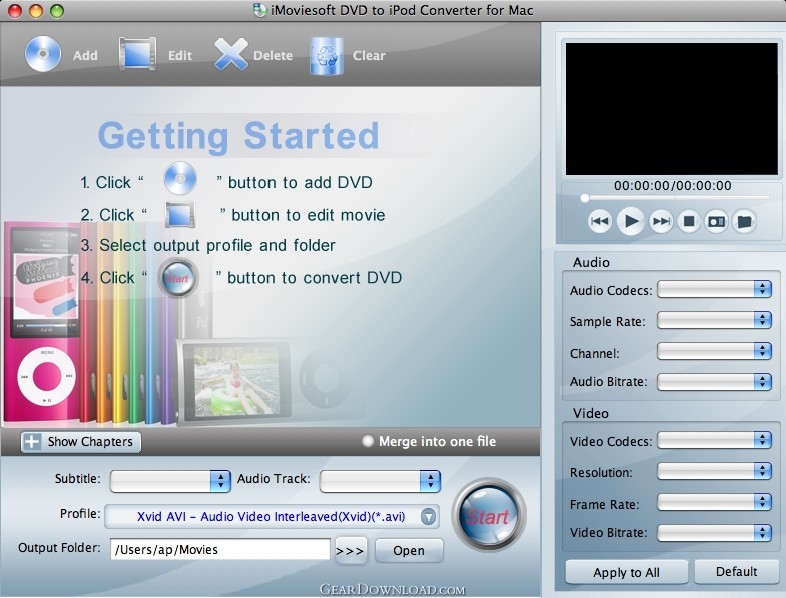786x598 pixels.
Task: Skip to next chapter in player
Action: coord(661,221)
